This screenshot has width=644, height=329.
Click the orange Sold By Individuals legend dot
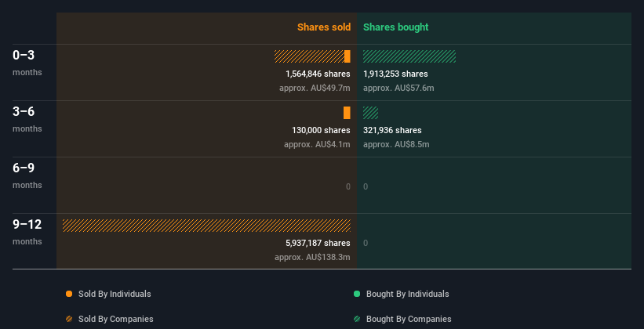69,294
